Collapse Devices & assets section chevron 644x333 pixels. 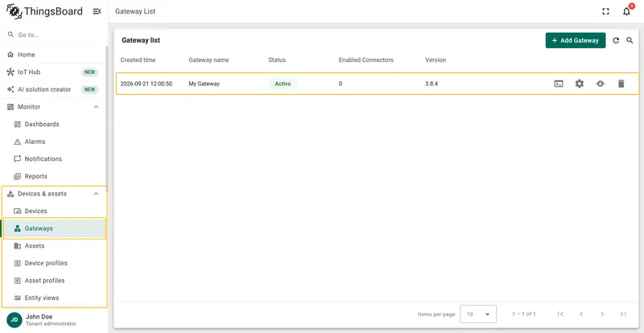click(x=96, y=193)
